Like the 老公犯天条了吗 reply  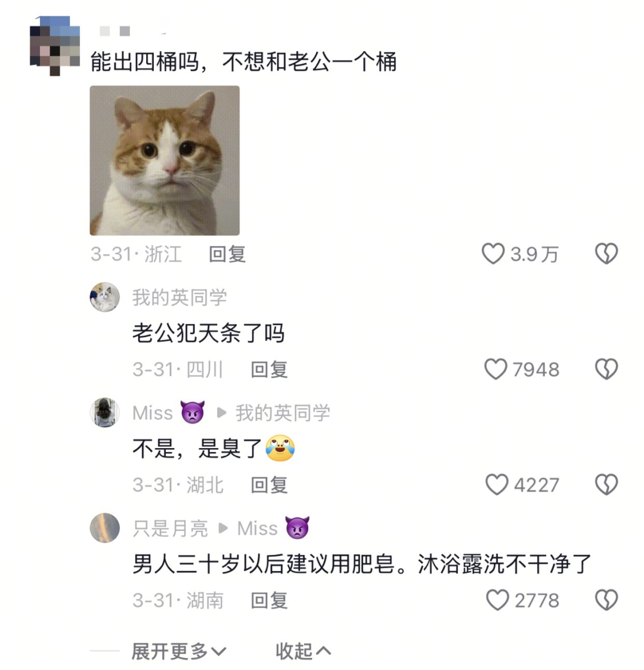coord(496,369)
